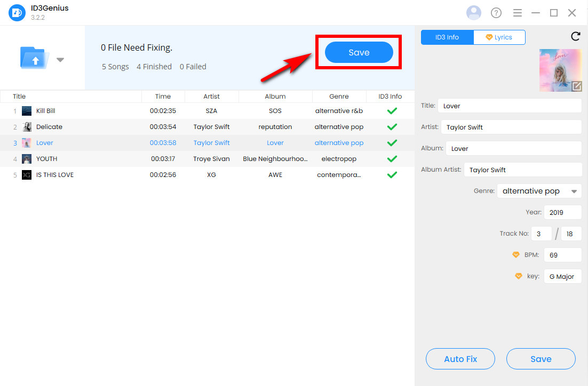This screenshot has width=588, height=386.
Task: Click the Artist input field
Action: [511, 127]
